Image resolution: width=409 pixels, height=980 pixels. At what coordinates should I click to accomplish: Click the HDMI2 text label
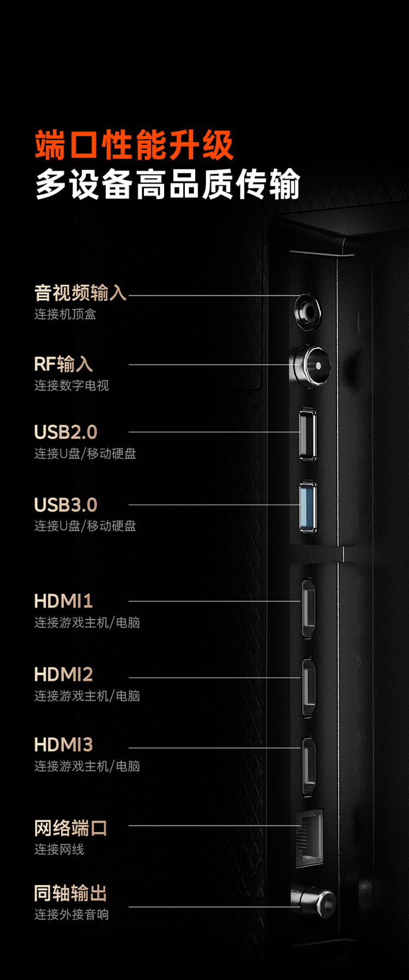pos(63,674)
